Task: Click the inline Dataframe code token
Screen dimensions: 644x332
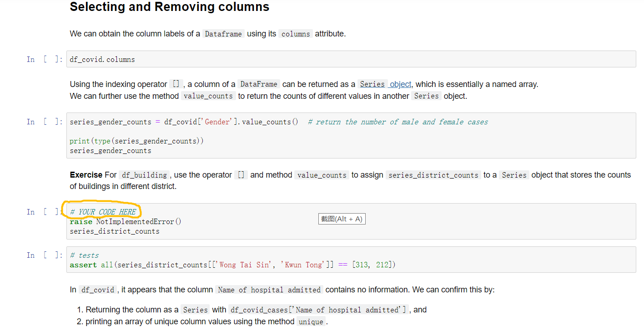Action: pos(223,33)
